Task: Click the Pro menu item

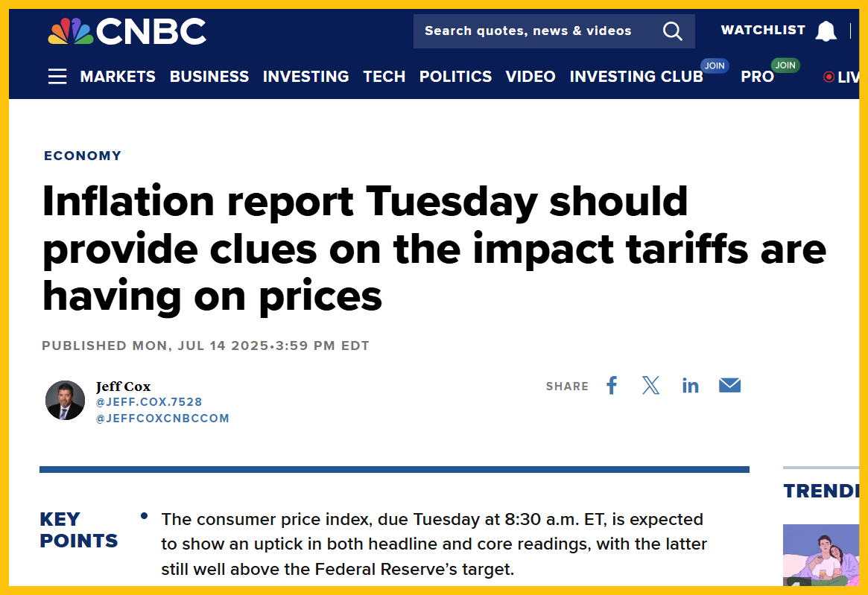Action: pos(757,77)
